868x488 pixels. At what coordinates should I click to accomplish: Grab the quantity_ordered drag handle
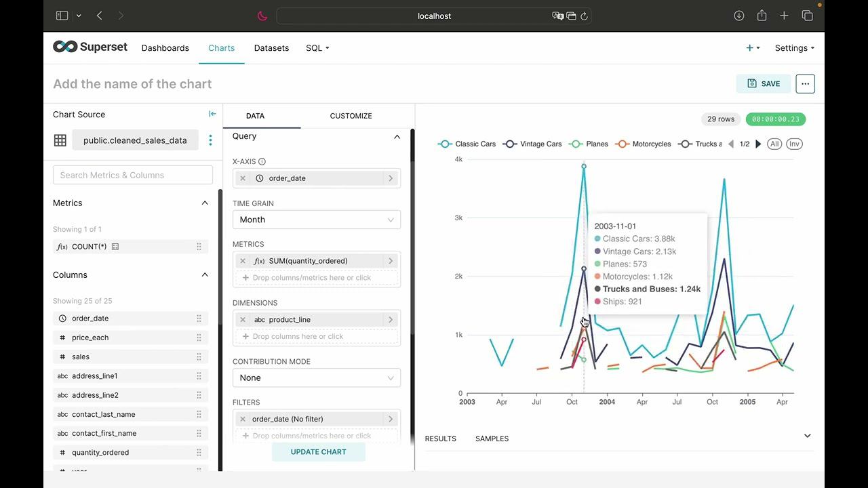tap(199, 453)
